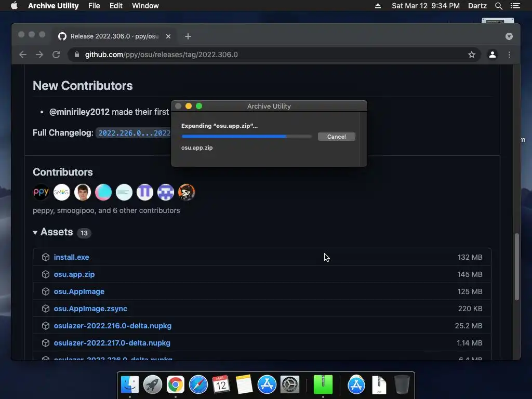The image size is (532, 399).
Task: Open green Archive Utility Dock icon
Action: 323,385
